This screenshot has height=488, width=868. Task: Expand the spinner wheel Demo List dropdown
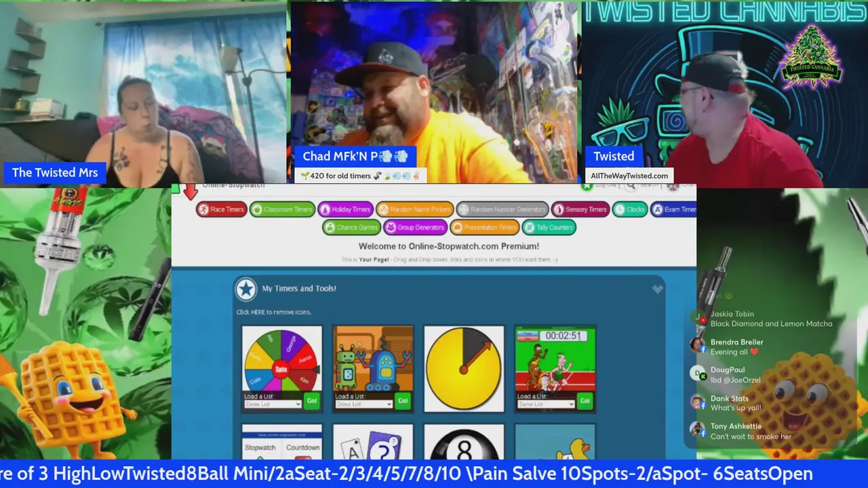click(x=273, y=404)
